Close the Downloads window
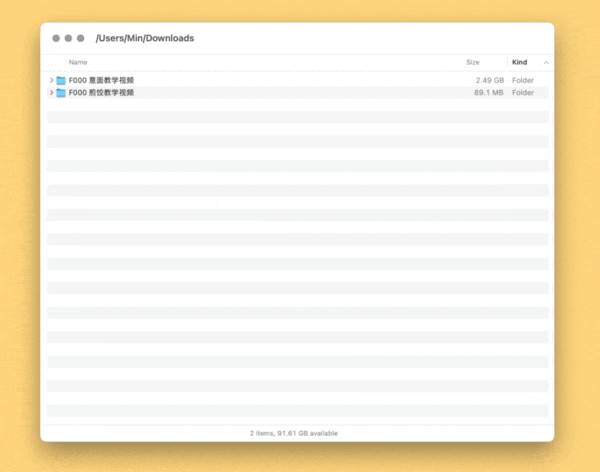This screenshot has height=472, width=600. coord(56,38)
